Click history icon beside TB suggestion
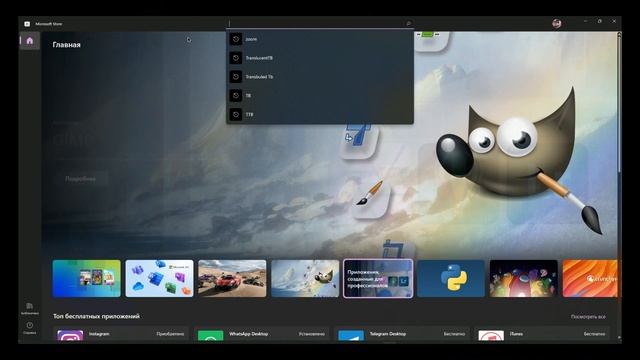Viewport: 640px width, 360px height. point(236,96)
